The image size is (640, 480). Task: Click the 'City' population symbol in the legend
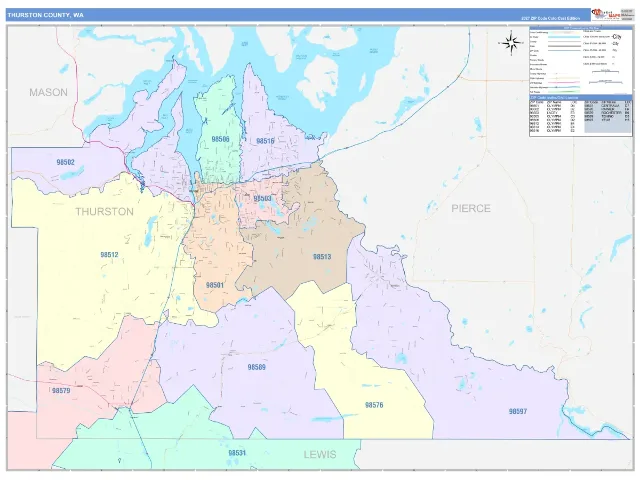(x=616, y=37)
